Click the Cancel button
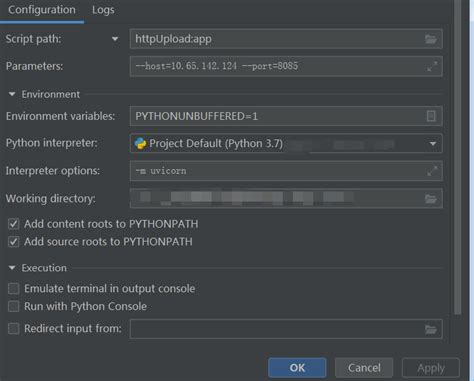The image size is (474, 381). point(364,368)
